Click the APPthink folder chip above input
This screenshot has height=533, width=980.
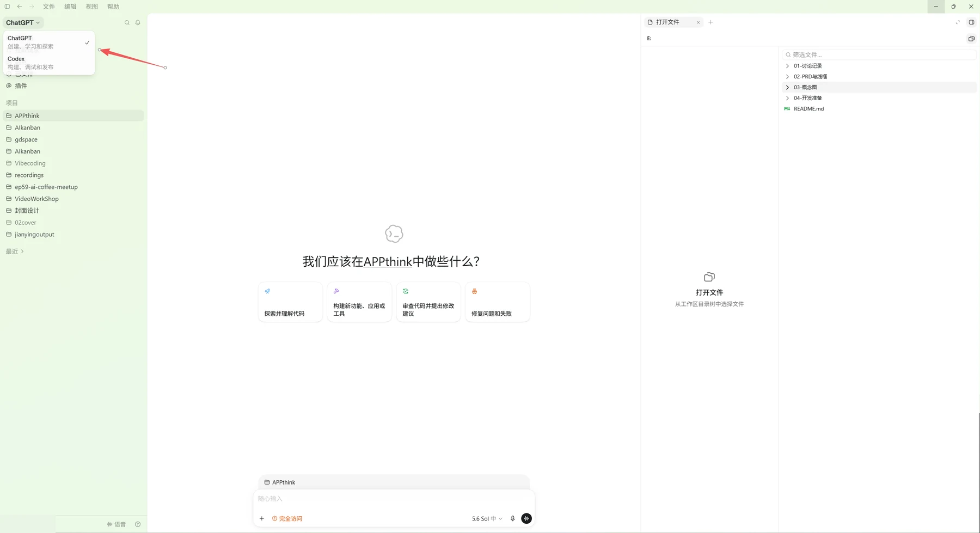pos(280,482)
